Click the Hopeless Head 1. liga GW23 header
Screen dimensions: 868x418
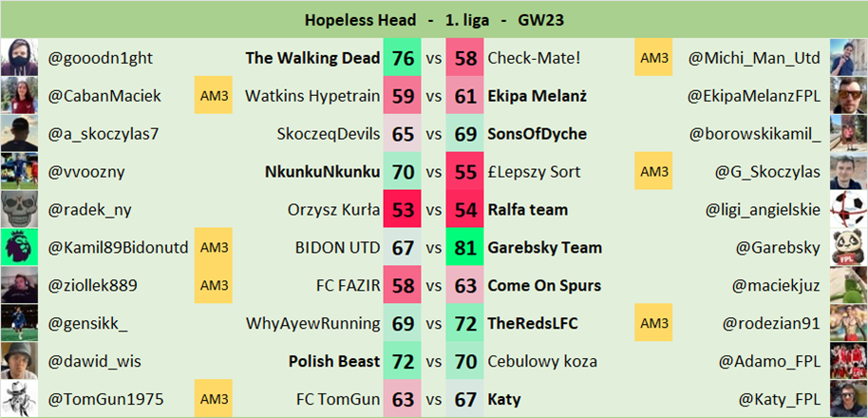pyautogui.click(x=434, y=19)
